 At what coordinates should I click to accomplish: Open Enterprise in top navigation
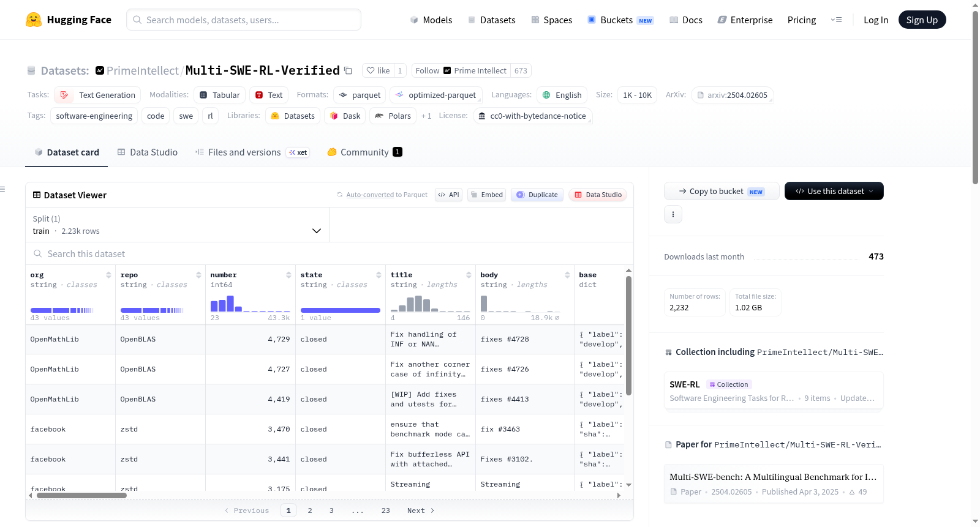[745, 20]
